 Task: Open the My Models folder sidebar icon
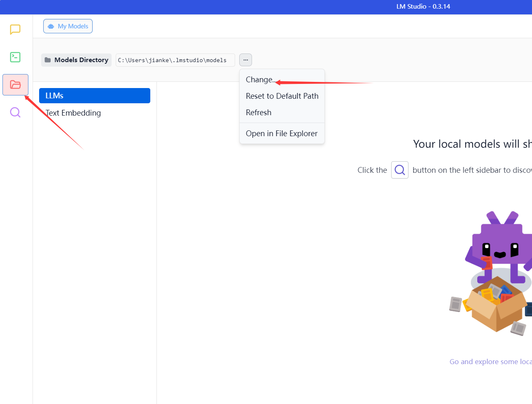[x=15, y=85]
